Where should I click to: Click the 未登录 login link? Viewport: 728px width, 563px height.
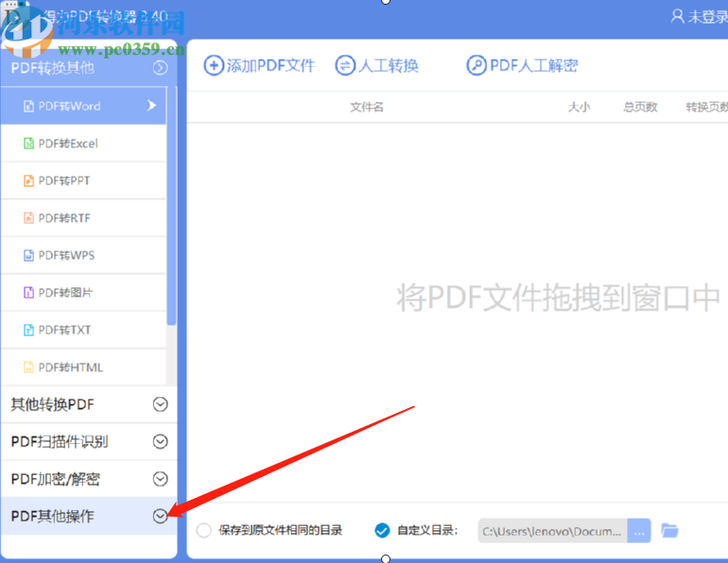coord(707,17)
